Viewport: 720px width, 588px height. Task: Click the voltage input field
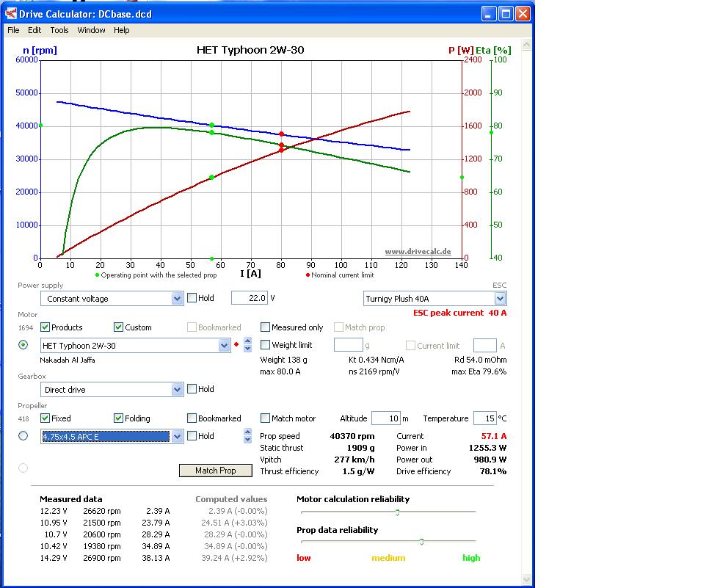[x=249, y=298]
